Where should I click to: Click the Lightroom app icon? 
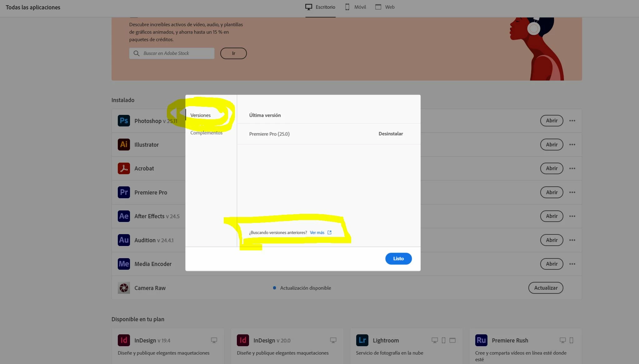coord(362,340)
